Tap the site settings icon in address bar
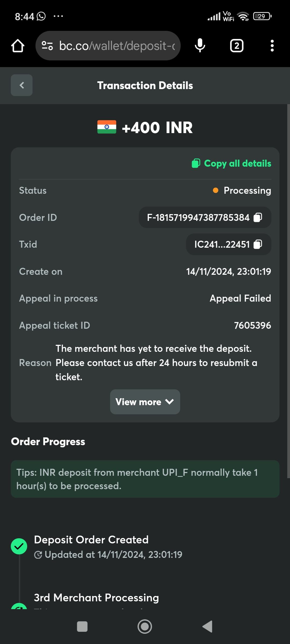Image resolution: width=290 pixels, height=644 pixels. pyautogui.click(x=48, y=46)
